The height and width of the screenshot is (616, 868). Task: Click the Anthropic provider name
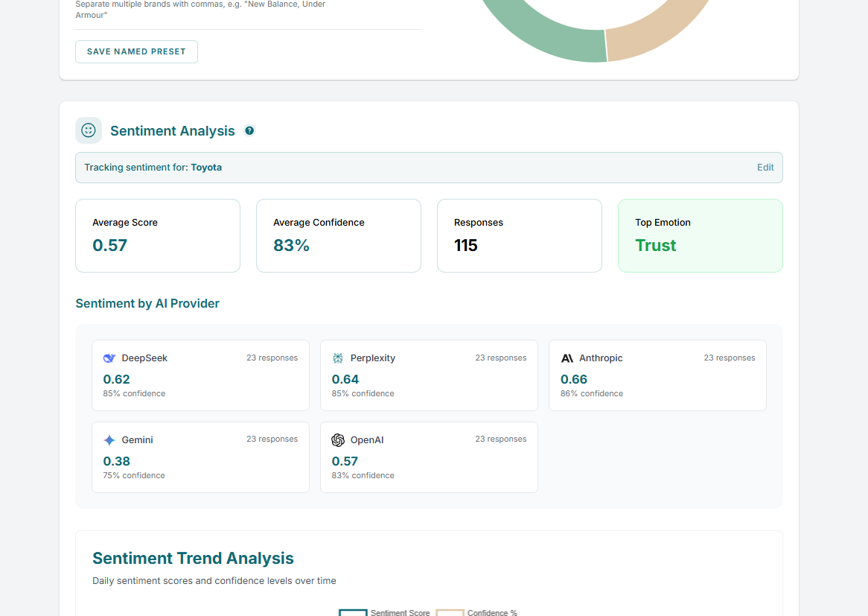pos(601,358)
